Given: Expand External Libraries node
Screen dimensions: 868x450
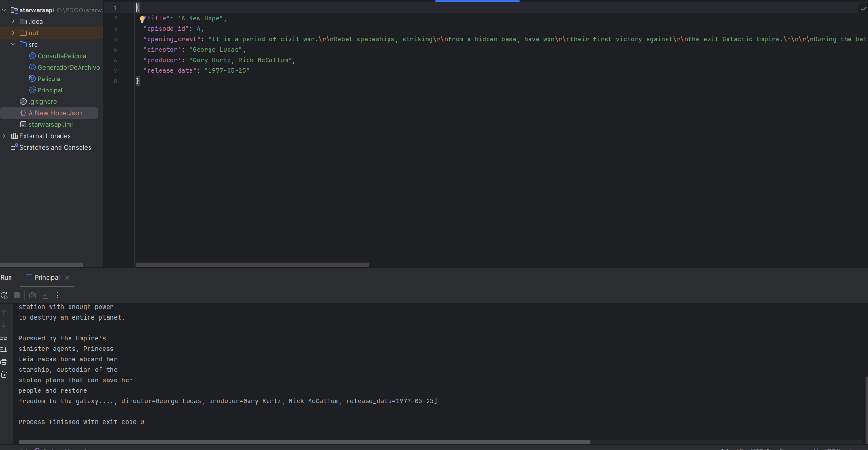Looking at the screenshot, I should [4, 136].
